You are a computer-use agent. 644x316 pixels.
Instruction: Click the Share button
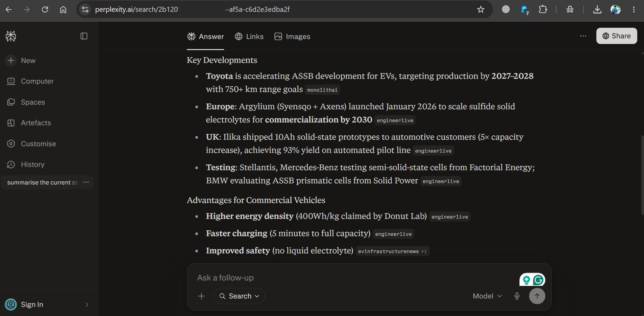[617, 36]
